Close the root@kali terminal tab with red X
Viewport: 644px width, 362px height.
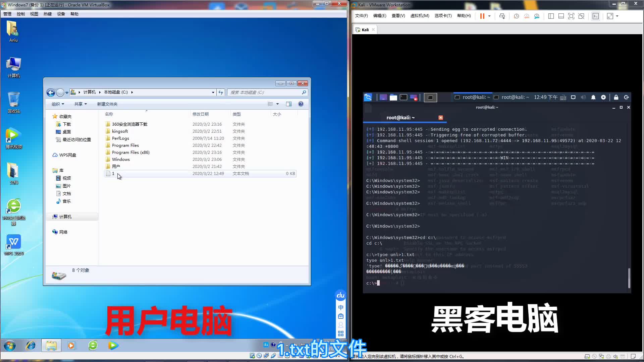[441, 118]
